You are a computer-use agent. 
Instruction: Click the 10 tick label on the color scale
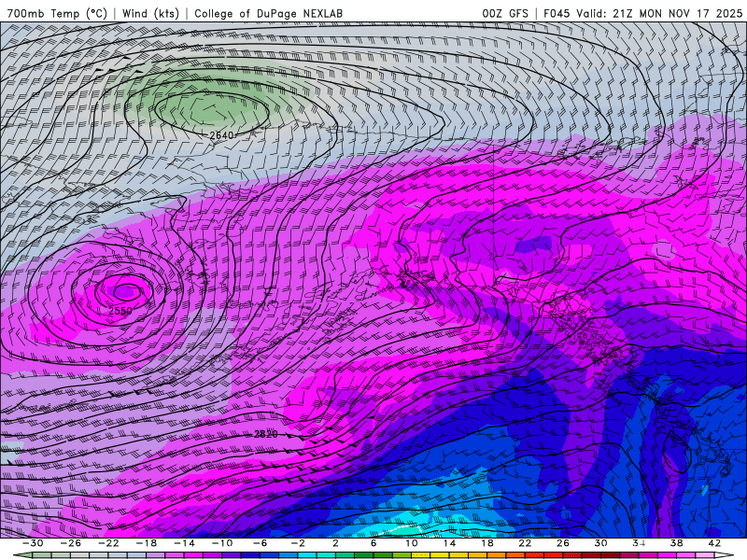pos(412,543)
